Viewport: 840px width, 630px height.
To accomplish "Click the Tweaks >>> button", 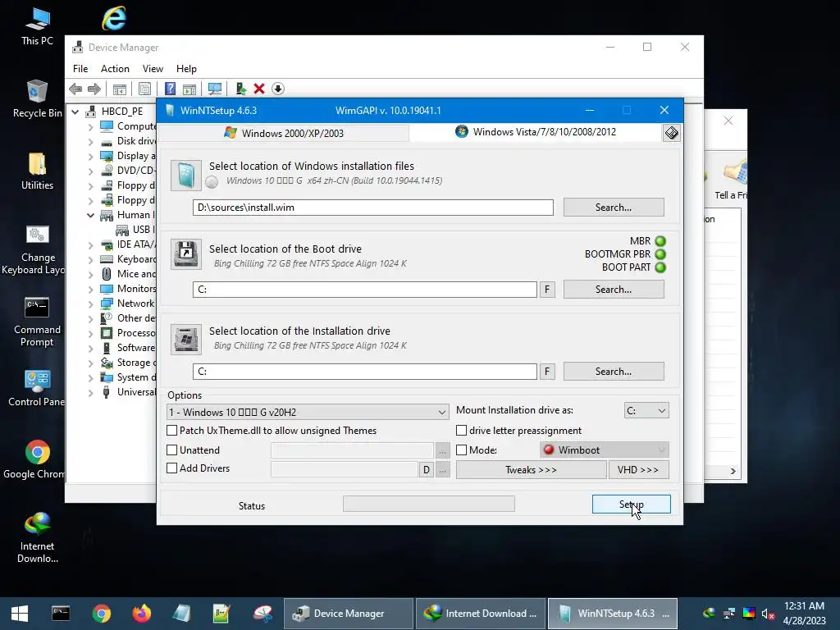I will coord(531,470).
